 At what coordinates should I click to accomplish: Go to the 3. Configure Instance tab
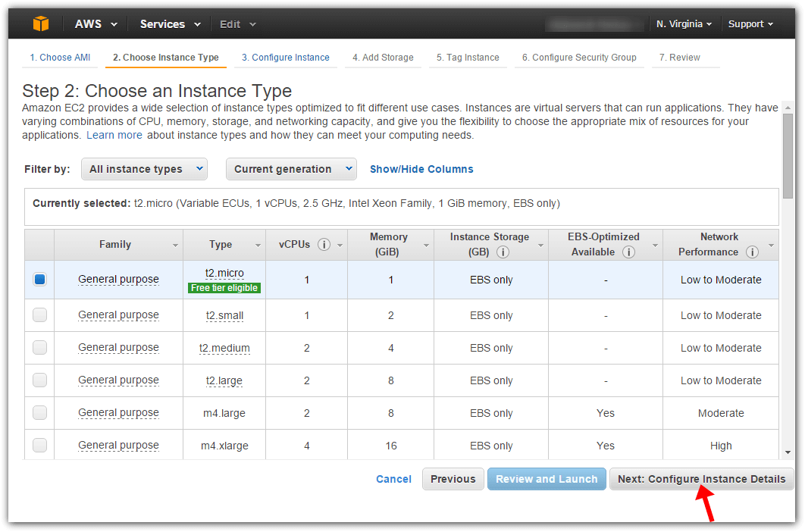pyautogui.click(x=286, y=58)
